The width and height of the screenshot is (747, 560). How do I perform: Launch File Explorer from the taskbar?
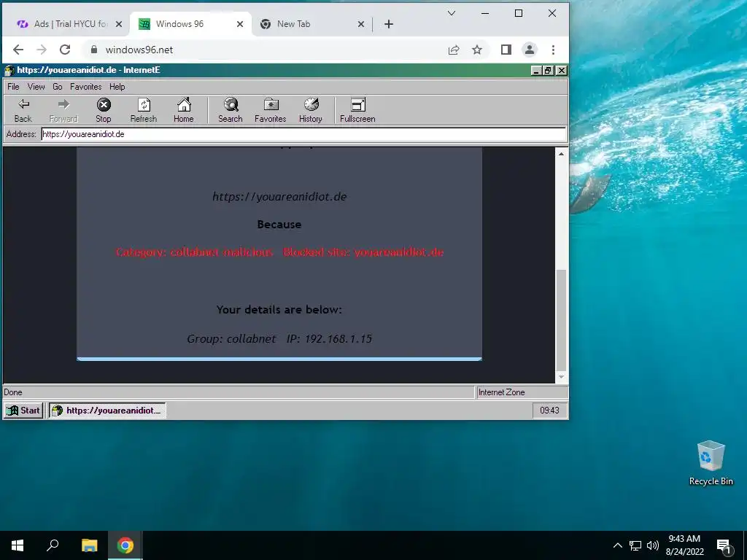(x=89, y=545)
